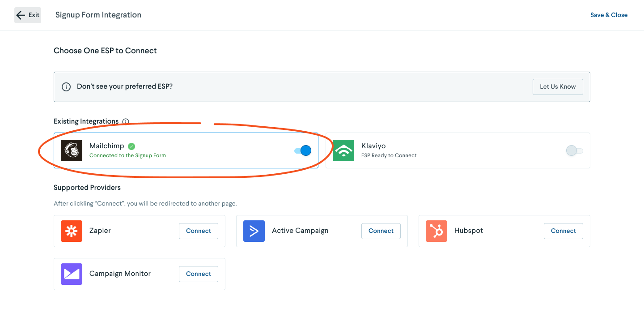Click the Zapier orange asterisk logo
644x322 pixels.
coord(72,231)
